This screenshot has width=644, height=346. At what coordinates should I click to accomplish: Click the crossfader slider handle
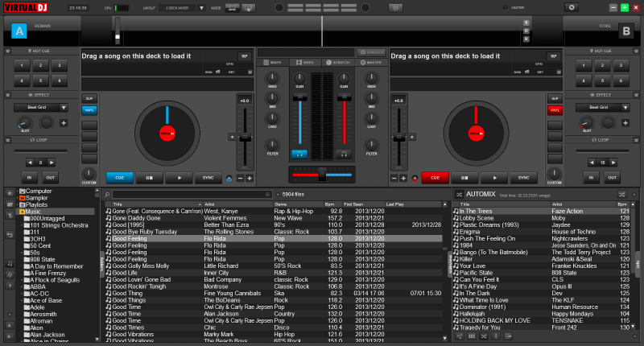point(322,175)
